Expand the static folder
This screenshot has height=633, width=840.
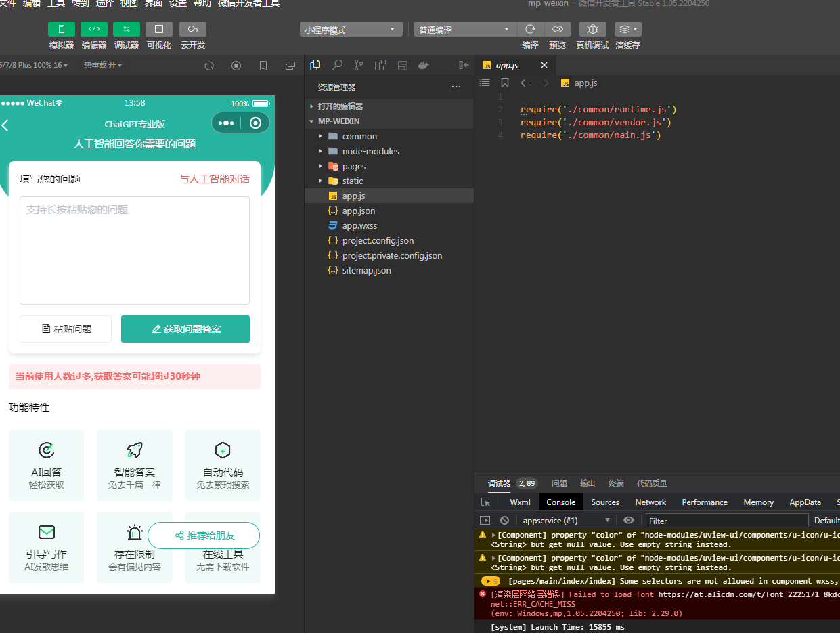389,181
